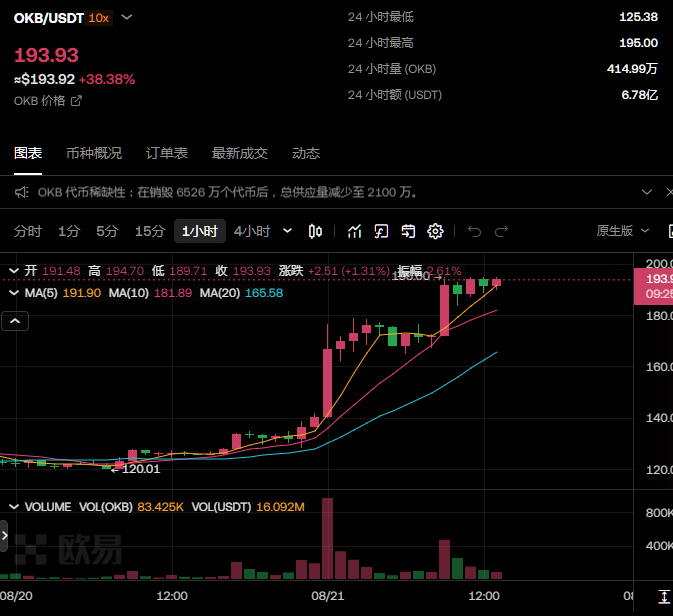Click the MA(5) value 191.90
The width and height of the screenshot is (673, 616).
(82, 293)
